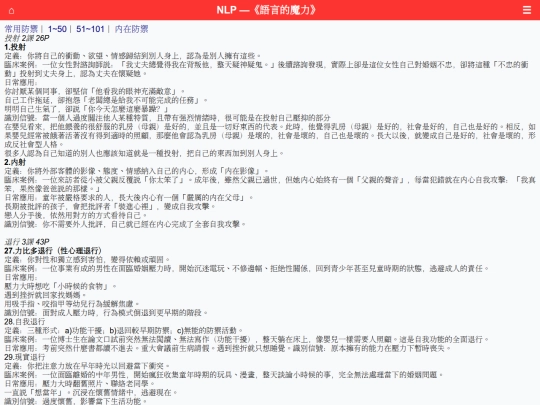
Task: Jump to the 1~50 section
Action: [57, 29]
